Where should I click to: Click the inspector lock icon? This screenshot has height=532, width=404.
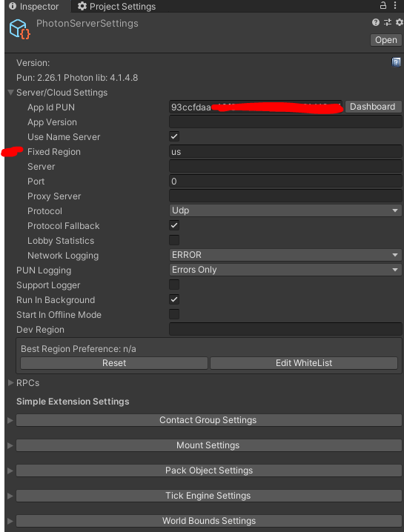[383, 5]
